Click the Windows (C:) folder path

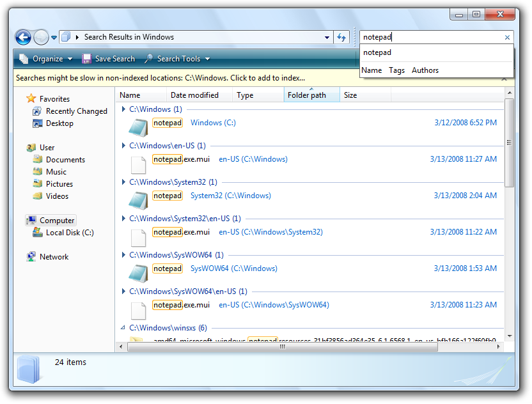(213, 123)
